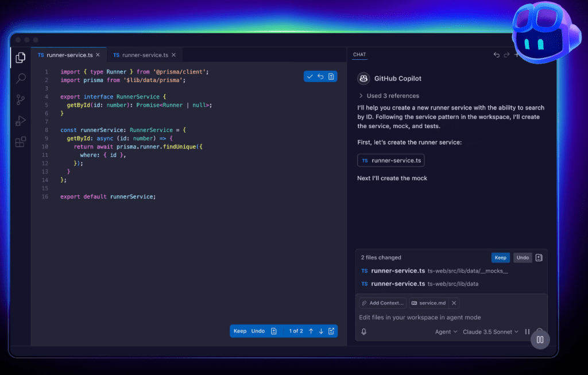Remove the service.md context attachment

(x=454, y=303)
